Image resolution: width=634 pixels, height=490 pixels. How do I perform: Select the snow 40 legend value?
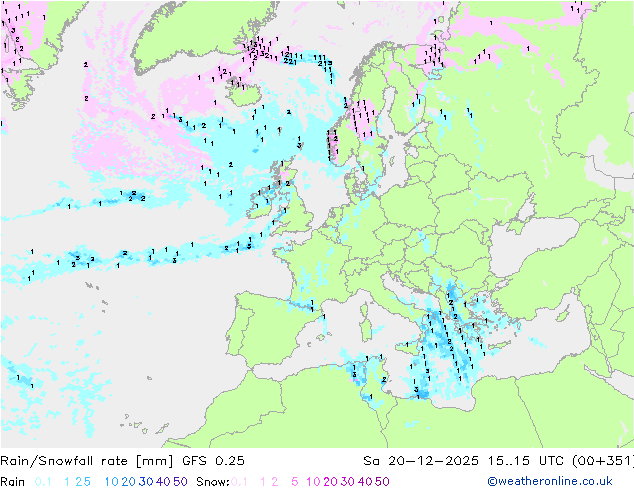pyautogui.click(x=365, y=482)
